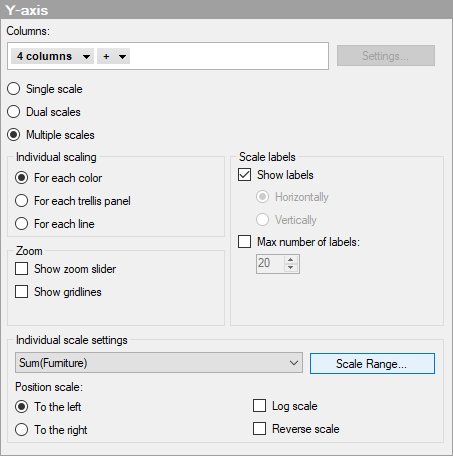This screenshot has height=456, width=453.
Task: Enable Show gridlines checkbox
Action: (x=22, y=292)
